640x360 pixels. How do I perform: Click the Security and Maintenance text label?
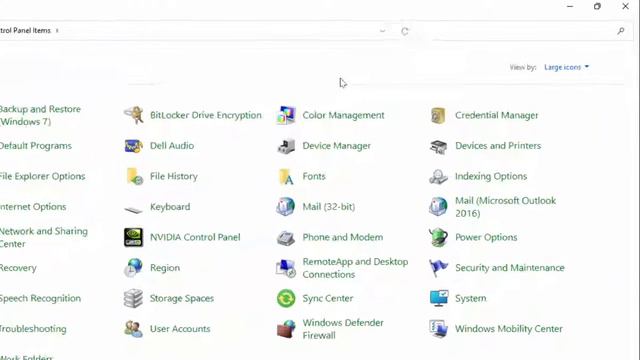[x=510, y=268]
